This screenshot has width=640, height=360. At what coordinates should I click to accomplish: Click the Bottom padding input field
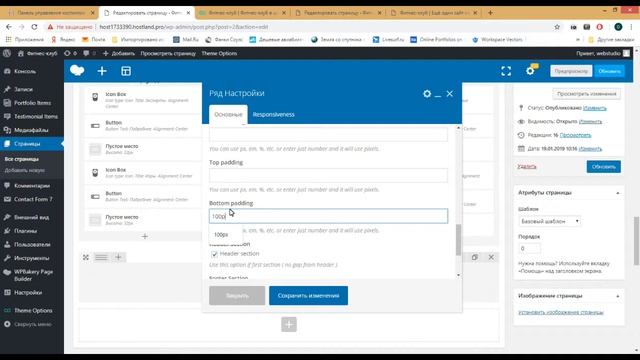328,216
